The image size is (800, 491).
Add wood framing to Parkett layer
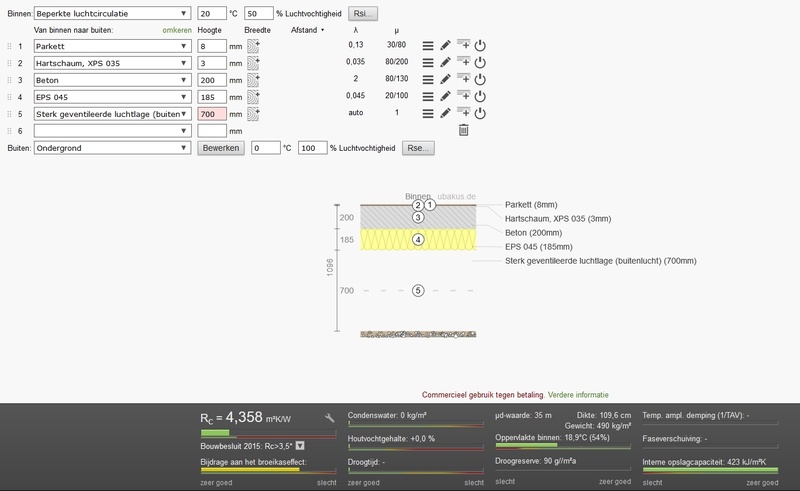[253, 46]
